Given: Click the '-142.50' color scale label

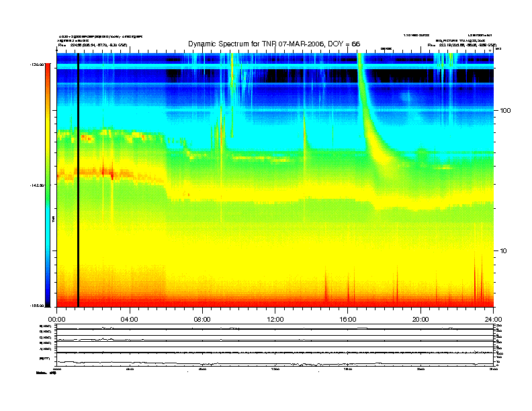Looking at the screenshot, I should click(x=38, y=185).
